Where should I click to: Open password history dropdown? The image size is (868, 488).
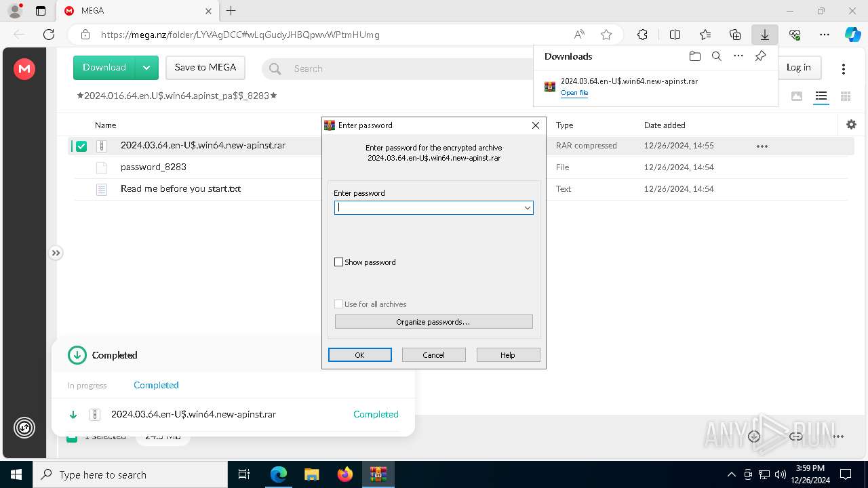click(x=527, y=208)
